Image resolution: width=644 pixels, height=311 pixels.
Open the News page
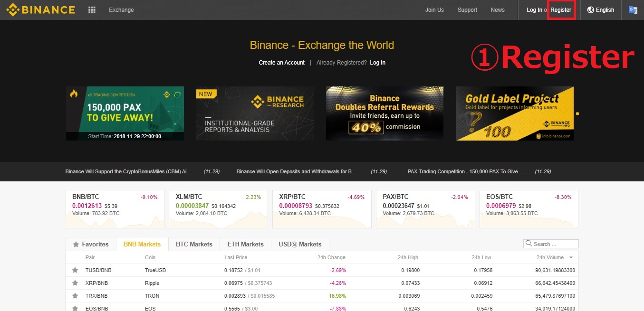click(498, 10)
